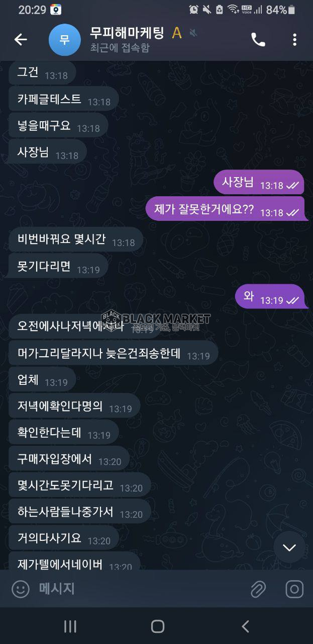Attach a file with the paperclip icon

click(258, 589)
